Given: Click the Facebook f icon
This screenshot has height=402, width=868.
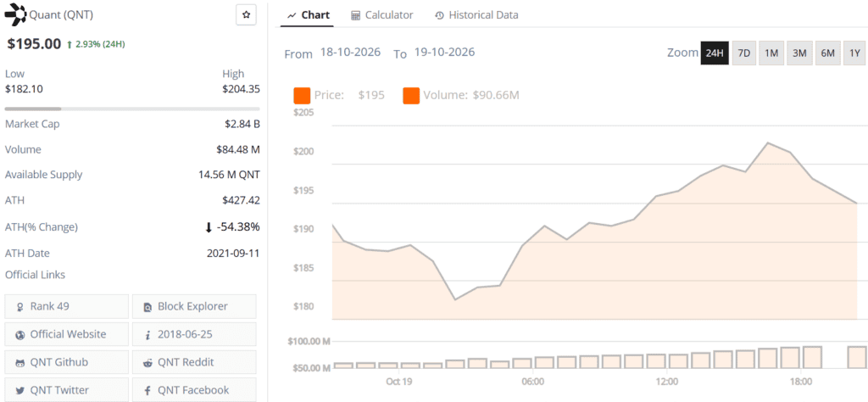Looking at the screenshot, I should [x=147, y=391].
